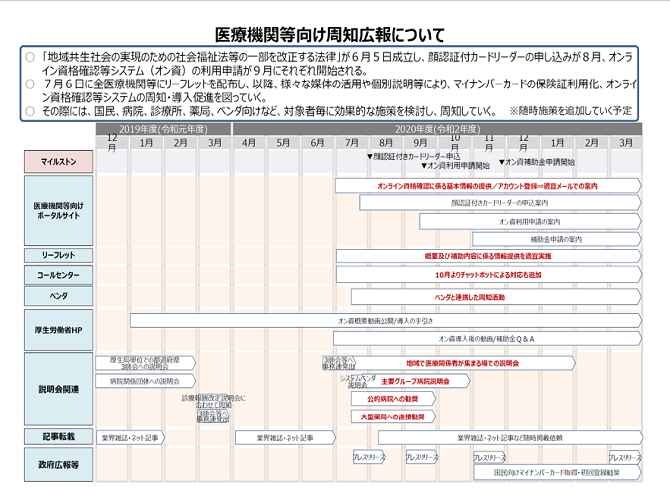Image resolution: width=670 pixels, height=500 pixels.
Task: Select the red オンライン資格確認に係る基本情報の提供 bar
Action: tap(488, 186)
